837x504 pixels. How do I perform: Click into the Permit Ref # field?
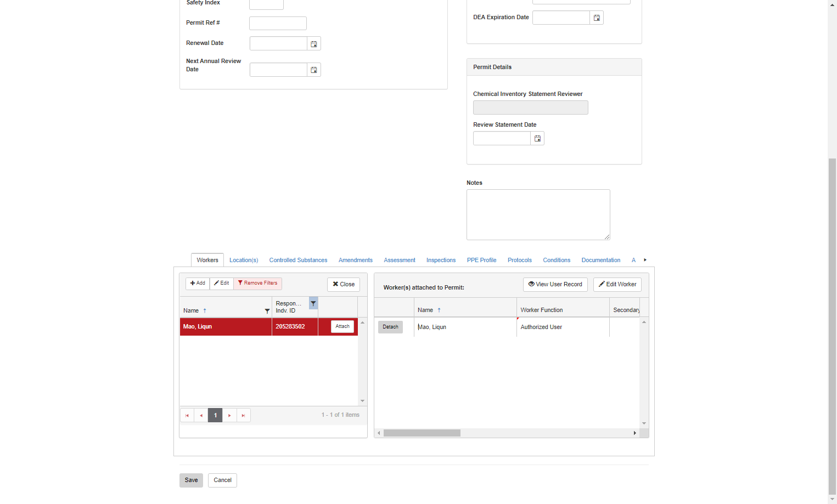278,23
